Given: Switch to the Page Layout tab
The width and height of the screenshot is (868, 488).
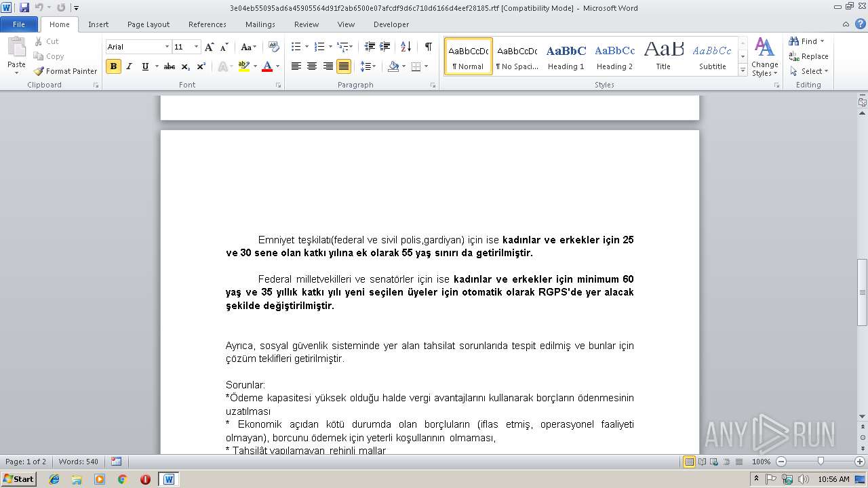Looking at the screenshot, I should tap(149, 24).
